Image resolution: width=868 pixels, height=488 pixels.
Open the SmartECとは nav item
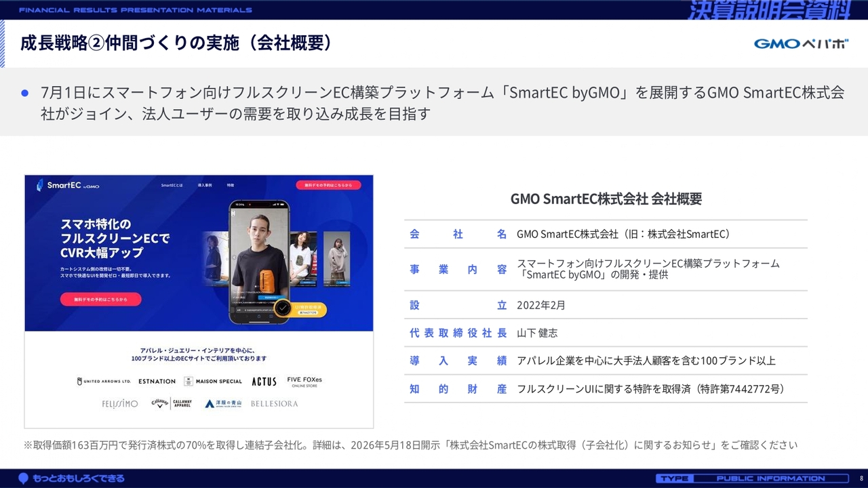pos(172,185)
